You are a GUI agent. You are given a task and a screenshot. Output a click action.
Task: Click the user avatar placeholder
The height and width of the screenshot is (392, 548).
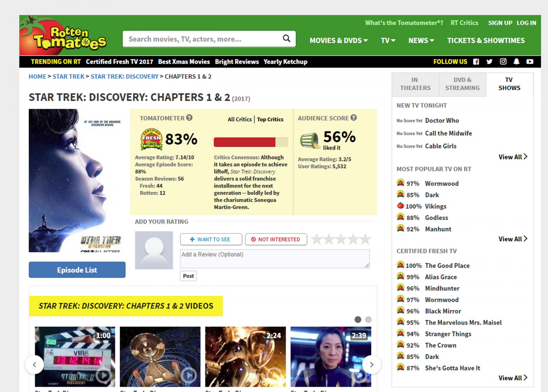154,250
